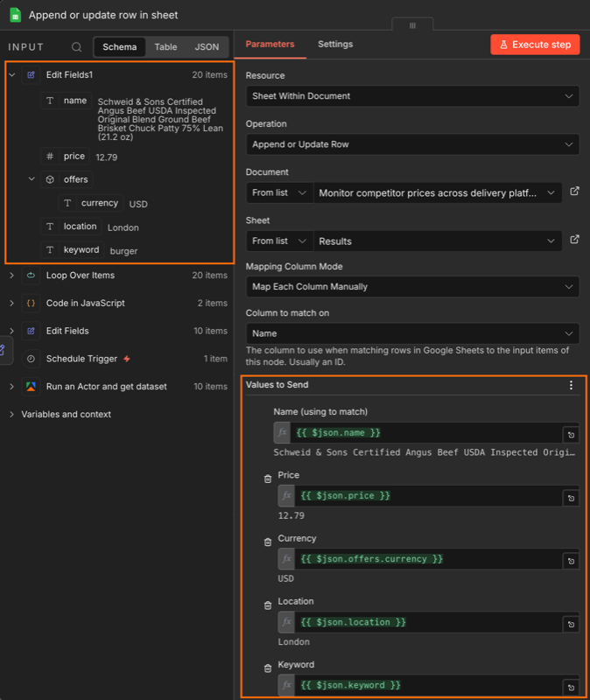
Task: Switch to Table view
Action: click(165, 47)
